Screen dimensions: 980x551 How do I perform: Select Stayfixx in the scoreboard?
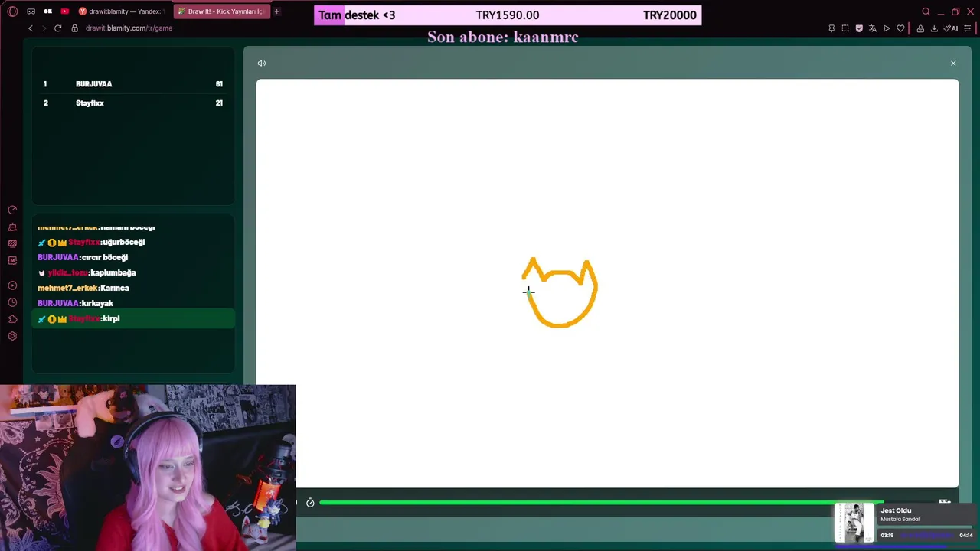tap(90, 103)
